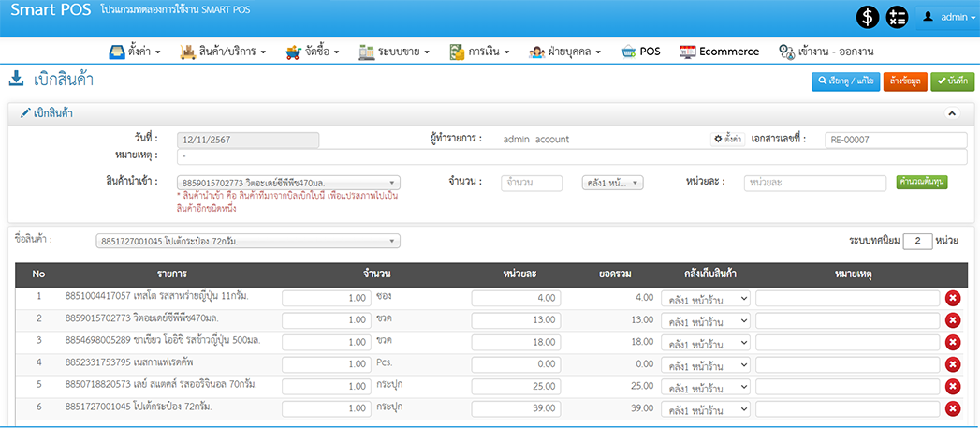Click the ฝ่ายบุคคล people icon
The width and height of the screenshot is (980, 429).
537,52
